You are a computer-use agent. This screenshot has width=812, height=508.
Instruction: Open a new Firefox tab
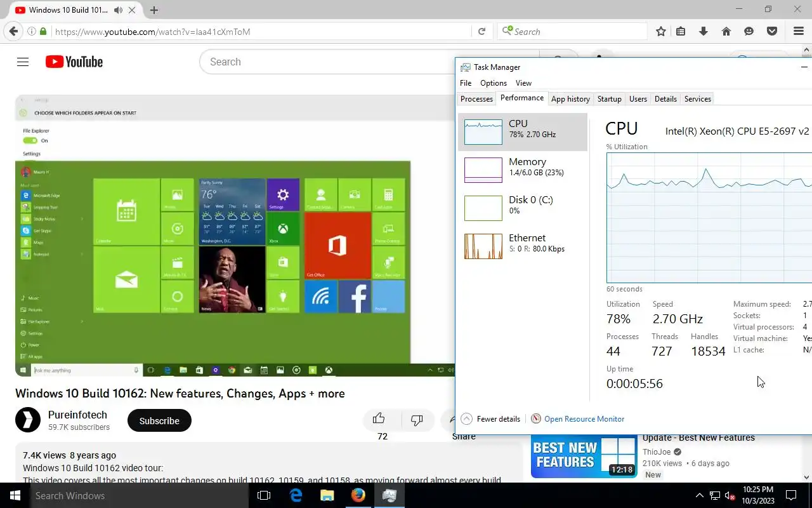pyautogui.click(x=154, y=10)
